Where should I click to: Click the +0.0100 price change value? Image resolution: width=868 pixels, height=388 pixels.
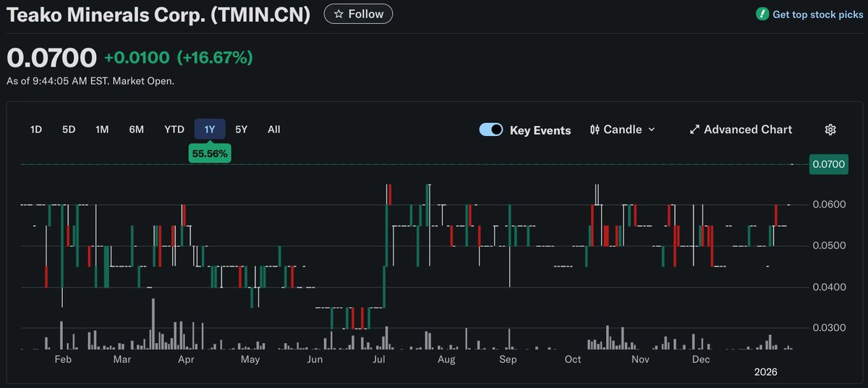(x=137, y=58)
